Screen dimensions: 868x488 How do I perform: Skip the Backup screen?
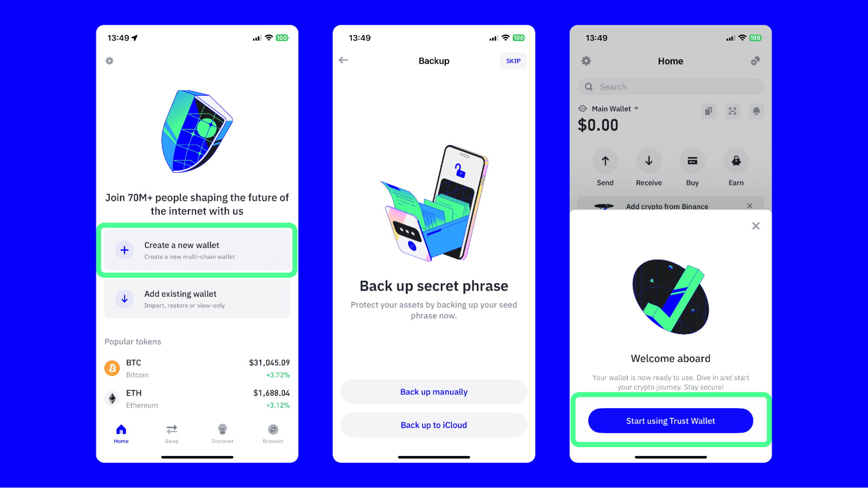[513, 61]
